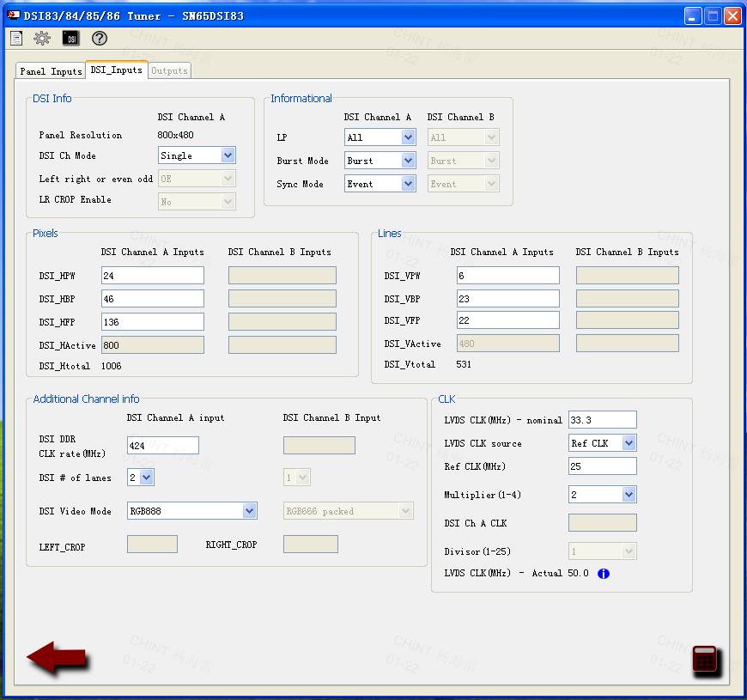Click the DSI_Vtotal value 531
The height and width of the screenshot is (700, 747).
click(464, 364)
